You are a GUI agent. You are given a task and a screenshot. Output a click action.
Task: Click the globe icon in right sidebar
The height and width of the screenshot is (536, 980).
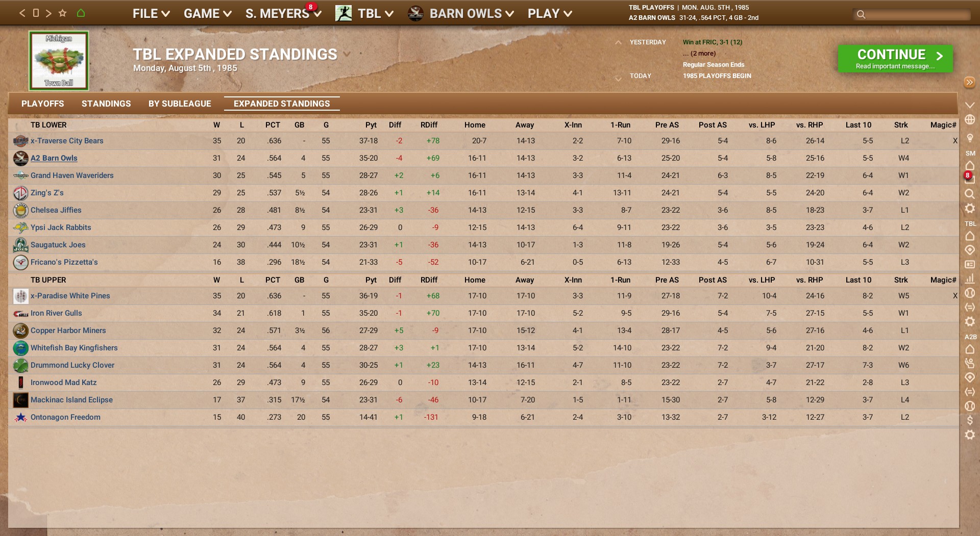[x=970, y=120]
